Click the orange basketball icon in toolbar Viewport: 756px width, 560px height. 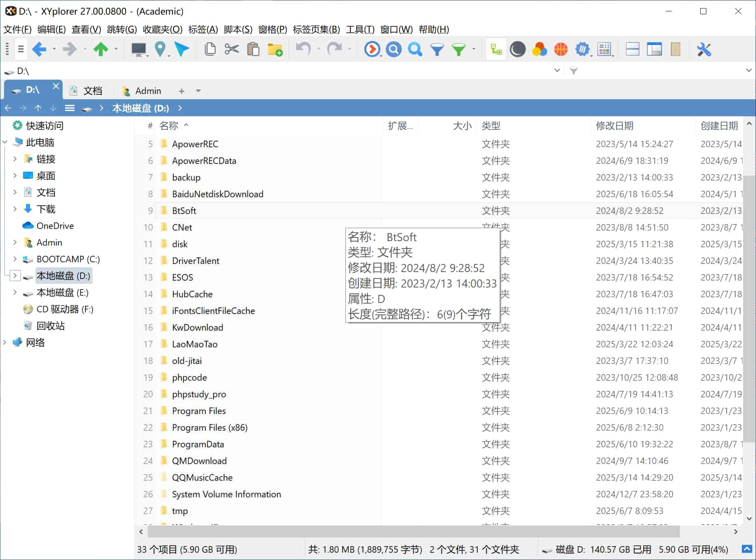pyautogui.click(x=561, y=49)
